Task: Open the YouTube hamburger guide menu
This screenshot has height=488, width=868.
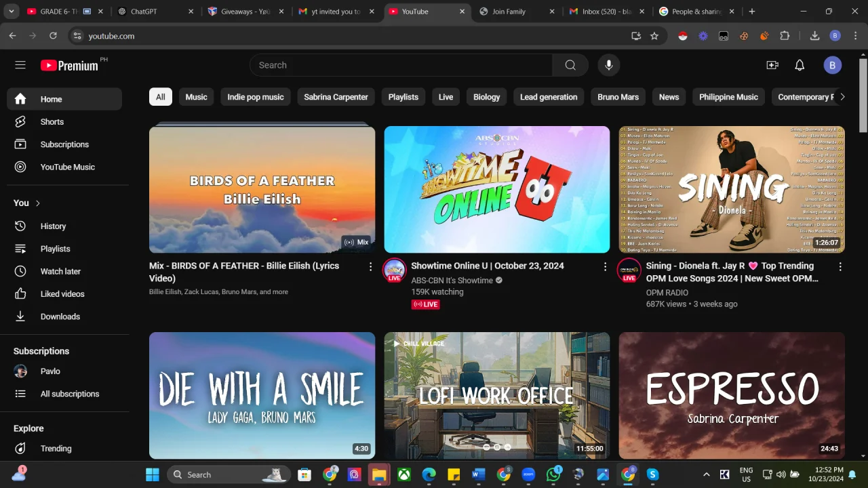Action: point(20,65)
